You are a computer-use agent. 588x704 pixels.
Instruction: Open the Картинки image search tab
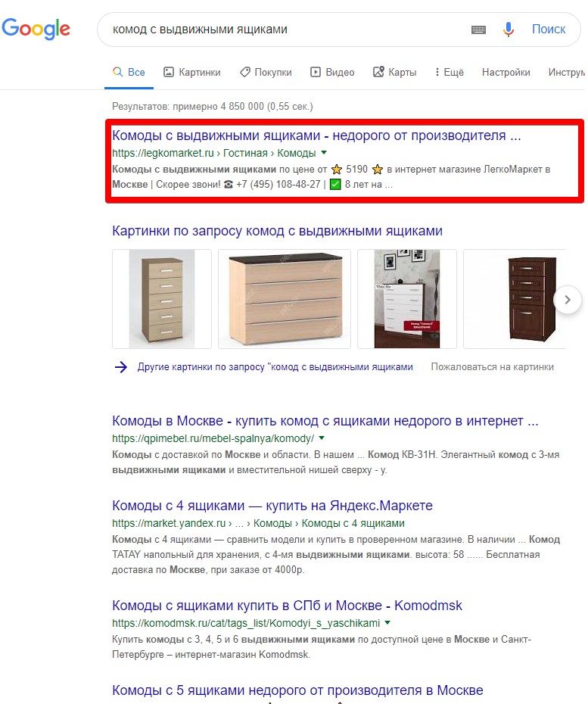[x=192, y=72]
